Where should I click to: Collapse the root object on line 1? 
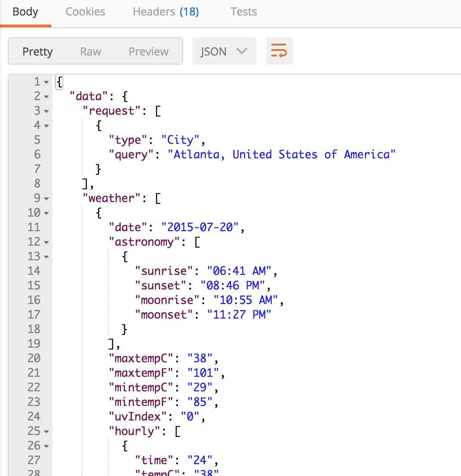[46, 82]
